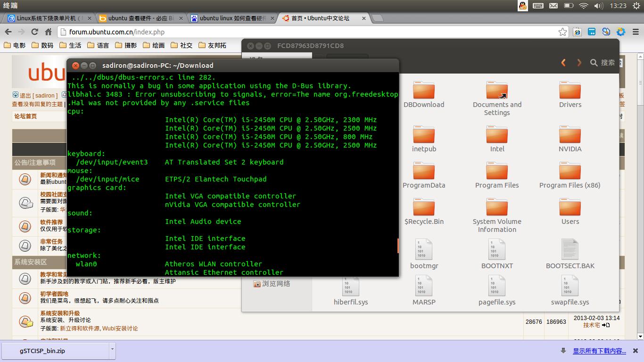Screen dimensions: 644x362
Task: Close the 首页 Ubuntu中文论坛 tab
Action: tap(364, 18)
